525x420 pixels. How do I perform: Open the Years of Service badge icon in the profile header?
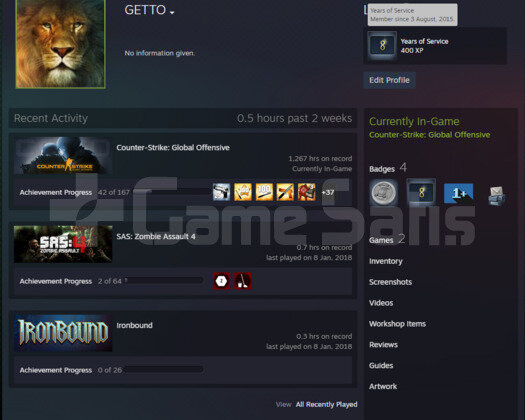pyautogui.click(x=382, y=46)
